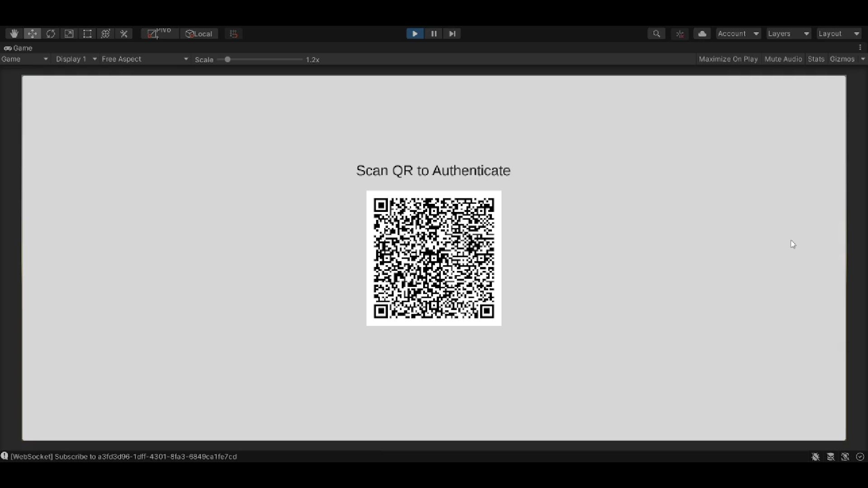Toggle Local handle rotation
The image size is (868, 488).
point(199,34)
